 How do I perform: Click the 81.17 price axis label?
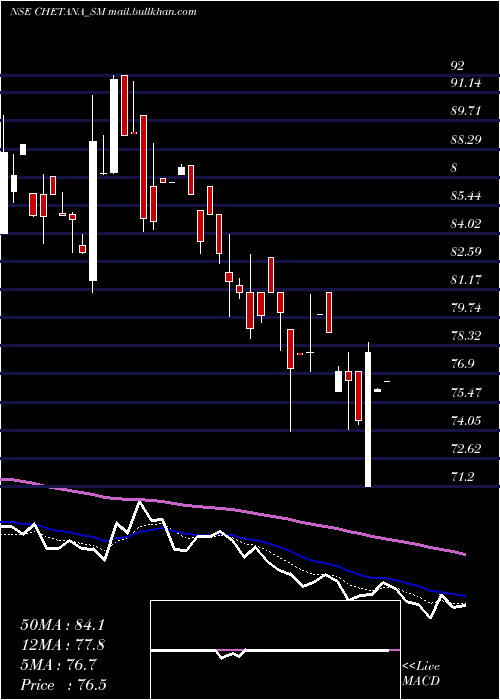click(466, 280)
